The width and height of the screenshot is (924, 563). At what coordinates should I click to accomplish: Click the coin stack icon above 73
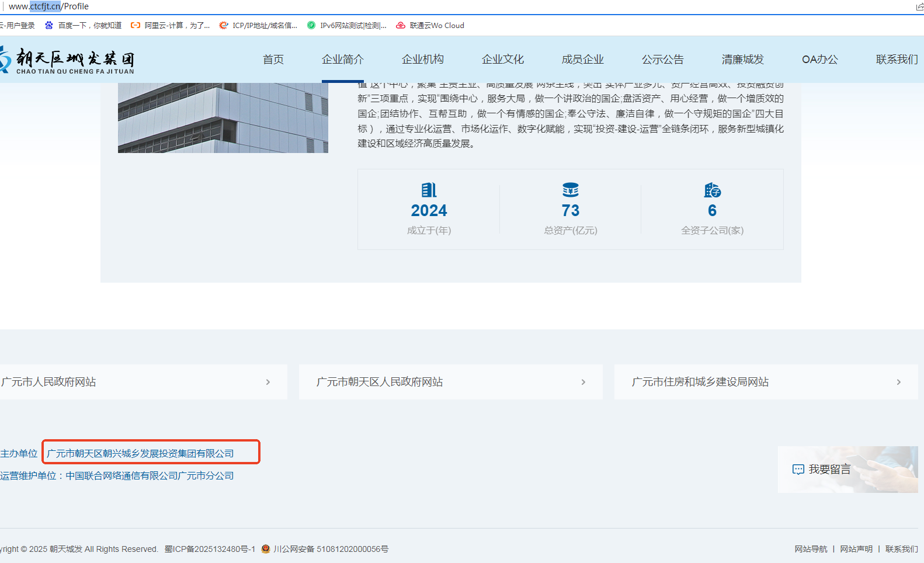click(x=571, y=190)
